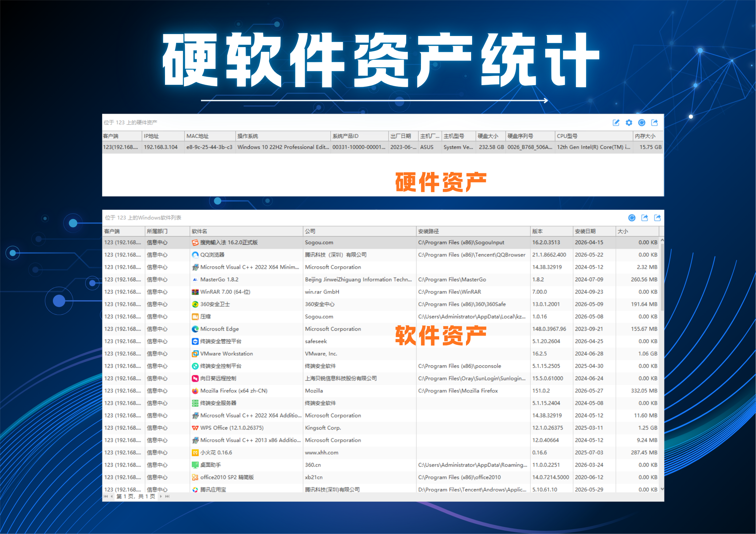The width and height of the screenshot is (756, 534).
Task: Click the 小火花 0.16.6 app icon
Action: tap(195, 453)
